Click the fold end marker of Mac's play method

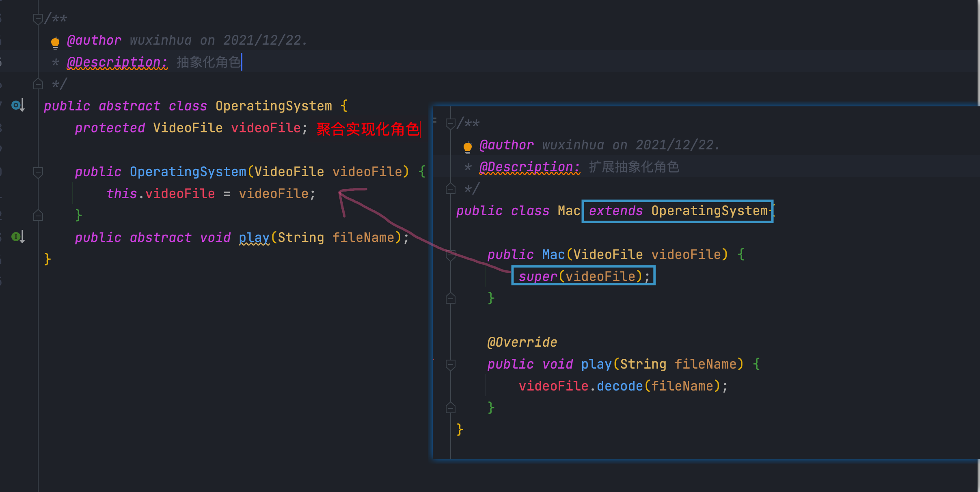[450, 408]
